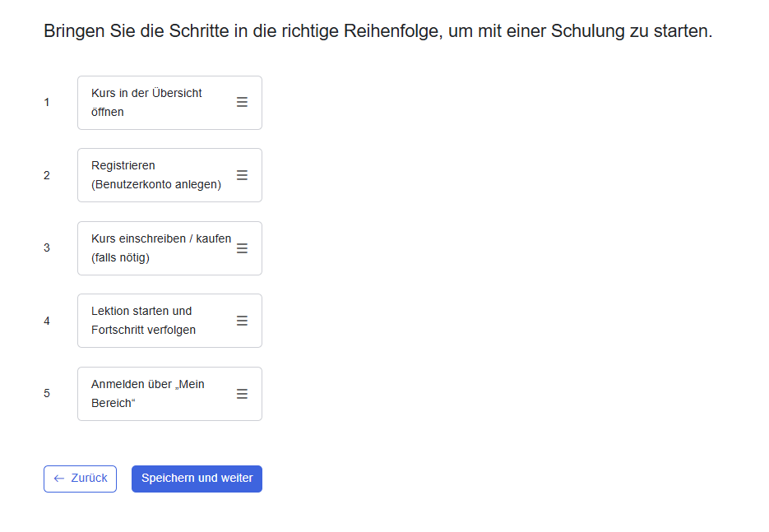Image resolution: width=769 pixels, height=532 pixels.
Task: Click position number 4 in the list
Action: point(47,321)
